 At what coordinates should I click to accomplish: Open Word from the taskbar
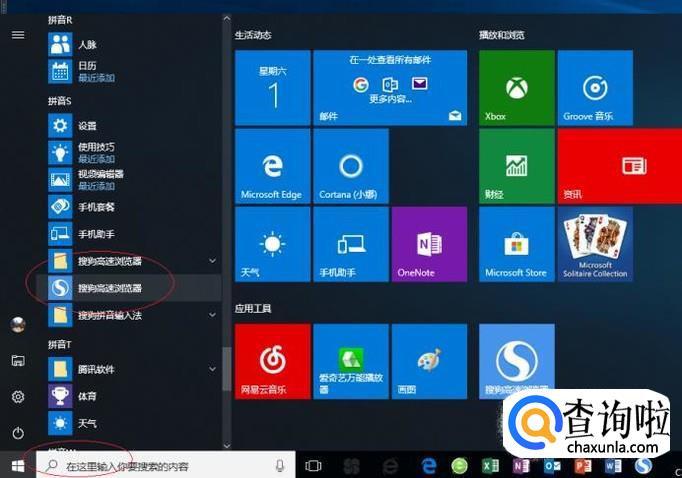pos(612,466)
